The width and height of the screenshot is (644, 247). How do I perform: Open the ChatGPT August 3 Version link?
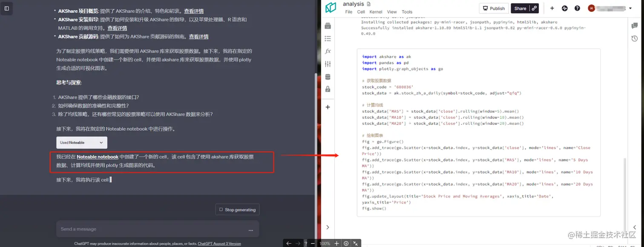[219, 244]
